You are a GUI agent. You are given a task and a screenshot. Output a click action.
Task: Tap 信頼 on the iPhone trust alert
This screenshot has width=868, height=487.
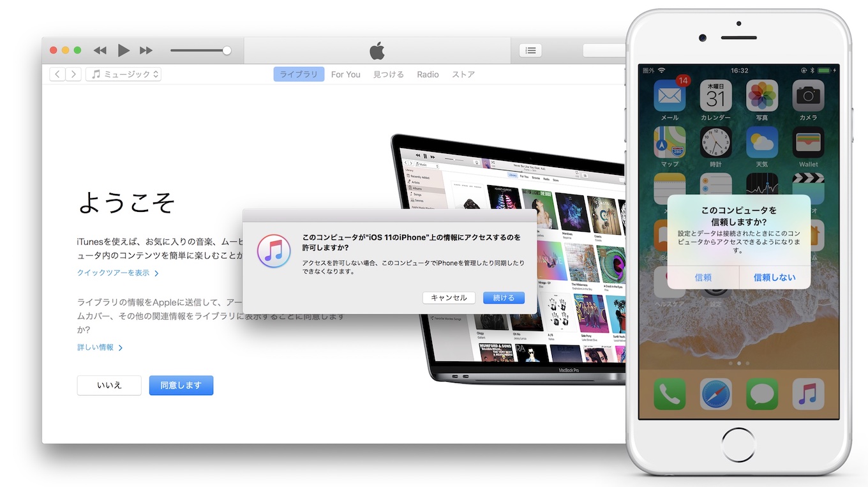pos(703,277)
